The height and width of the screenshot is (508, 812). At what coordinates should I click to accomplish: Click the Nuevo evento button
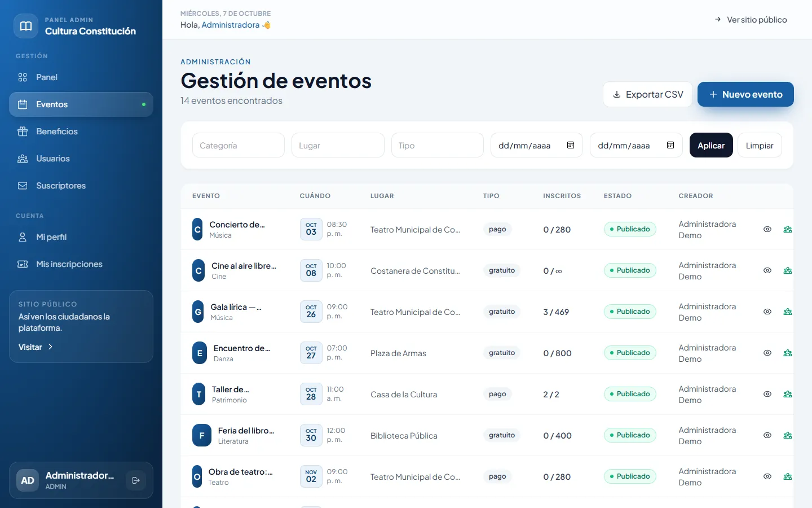coord(745,94)
